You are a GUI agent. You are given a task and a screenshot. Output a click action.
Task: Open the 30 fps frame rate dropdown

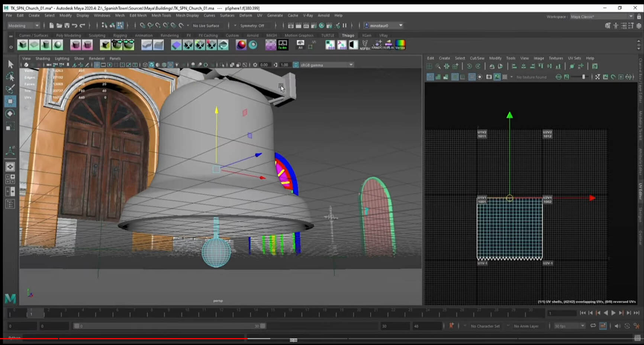coord(570,326)
